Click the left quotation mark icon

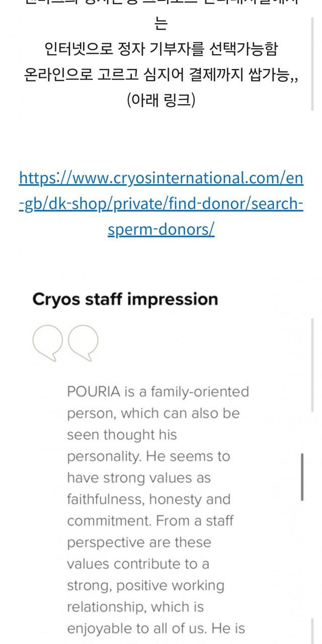(48, 342)
